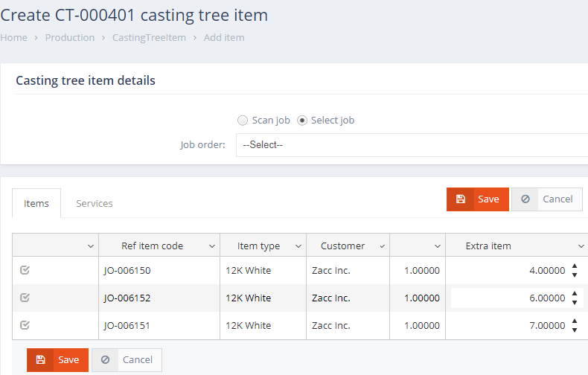The image size is (588, 375).
Task: Click the extra item field showing 6.00000
Action: pyautogui.click(x=510, y=298)
